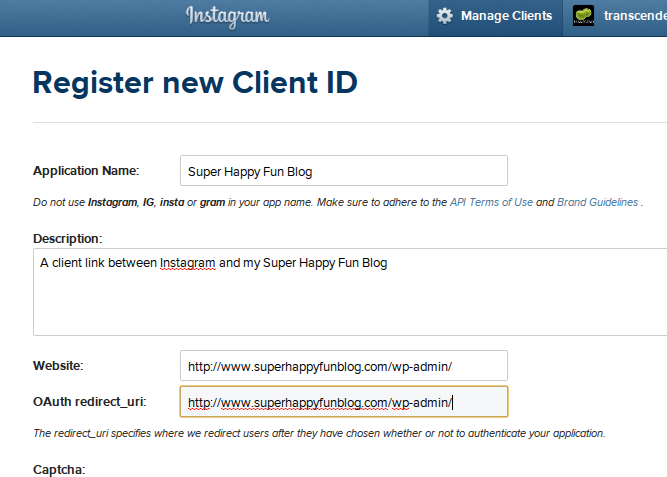Click the redirect_uri help text below the field
The width and height of the screenshot is (667, 477).
point(319,433)
